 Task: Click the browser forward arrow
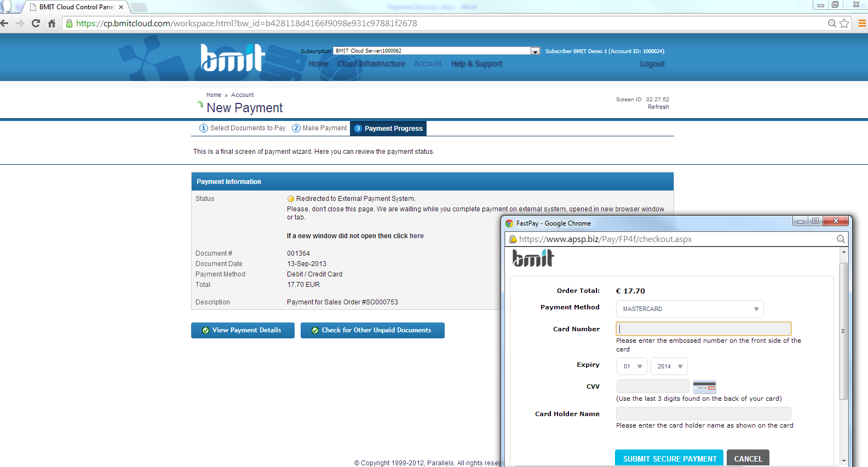coord(20,23)
